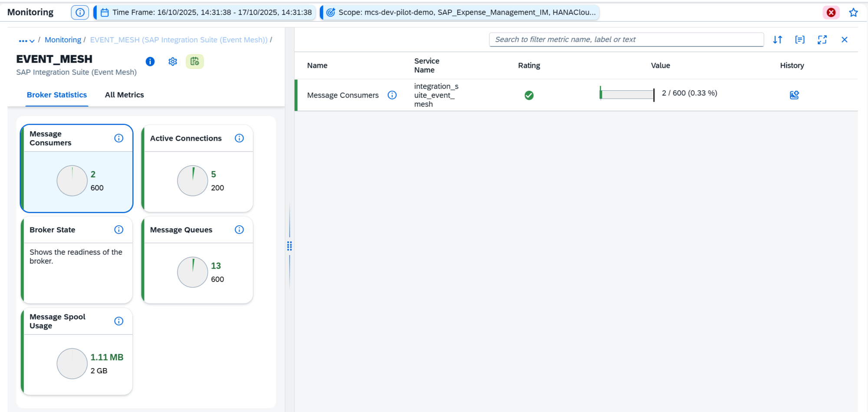Go to Monitoring breadcrumb link
Image resolution: width=868 pixels, height=412 pixels.
[x=63, y=40]
